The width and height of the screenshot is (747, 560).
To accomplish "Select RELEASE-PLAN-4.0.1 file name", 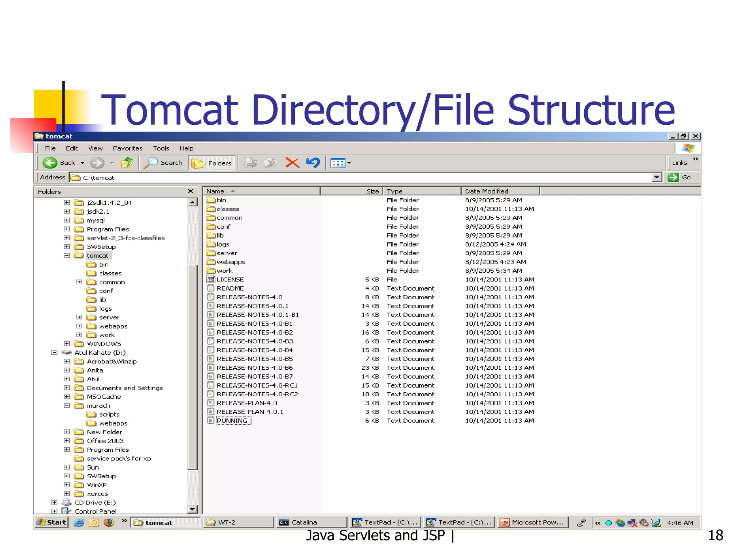I will pos(250,412).
